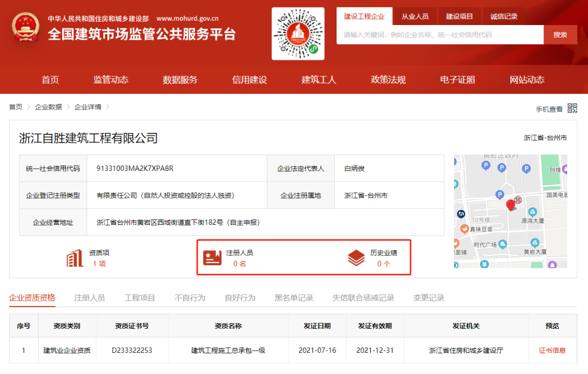Click the issue date 2021-07-16 cell
Image resolution: width=588 pixels, height=374 pixels.
tap(317, 351)
